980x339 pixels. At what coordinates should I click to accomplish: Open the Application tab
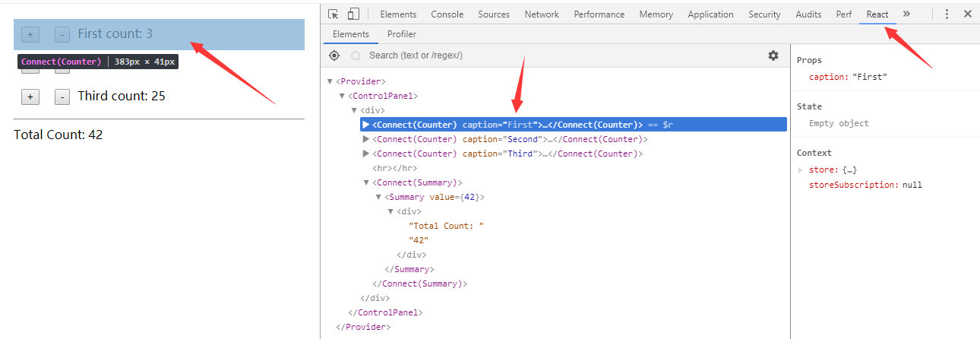(710, 14)
